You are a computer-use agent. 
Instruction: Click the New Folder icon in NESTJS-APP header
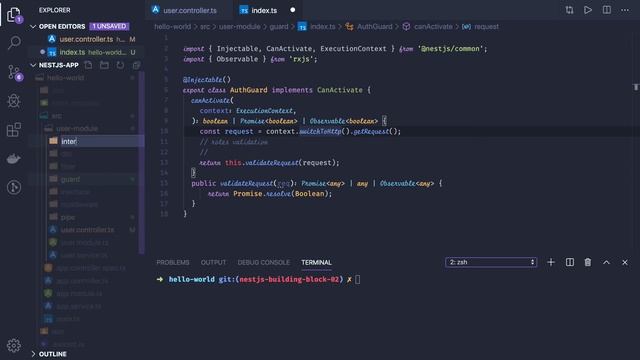click(104, 65)
